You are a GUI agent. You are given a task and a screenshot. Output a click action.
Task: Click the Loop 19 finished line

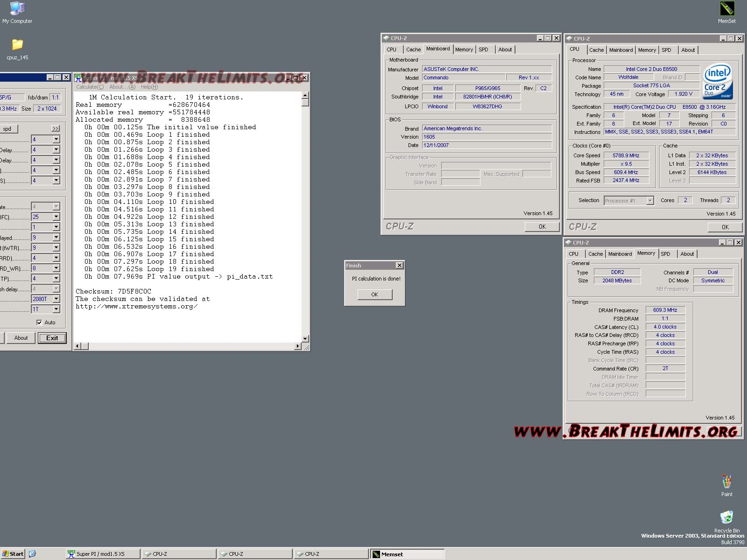point(149,269)
